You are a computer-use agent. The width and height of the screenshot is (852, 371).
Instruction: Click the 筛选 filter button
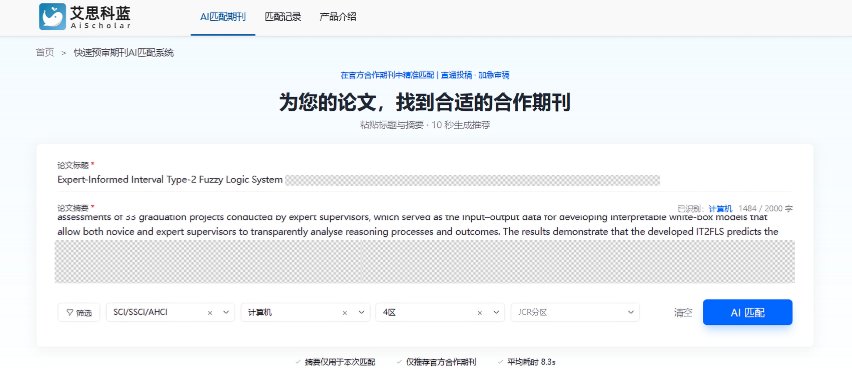pos(79,312)
